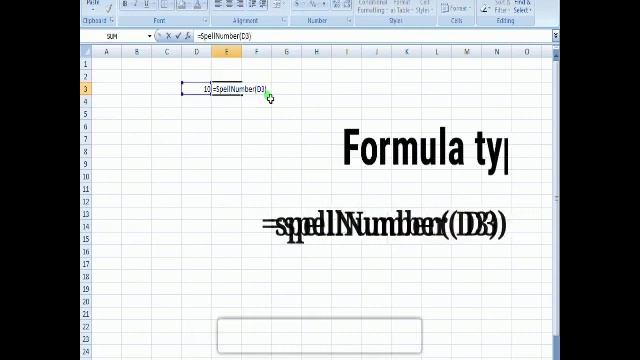Click the Increase Indent icon
The width and height of the screenshot is (640, 360).
pos(263,4)
